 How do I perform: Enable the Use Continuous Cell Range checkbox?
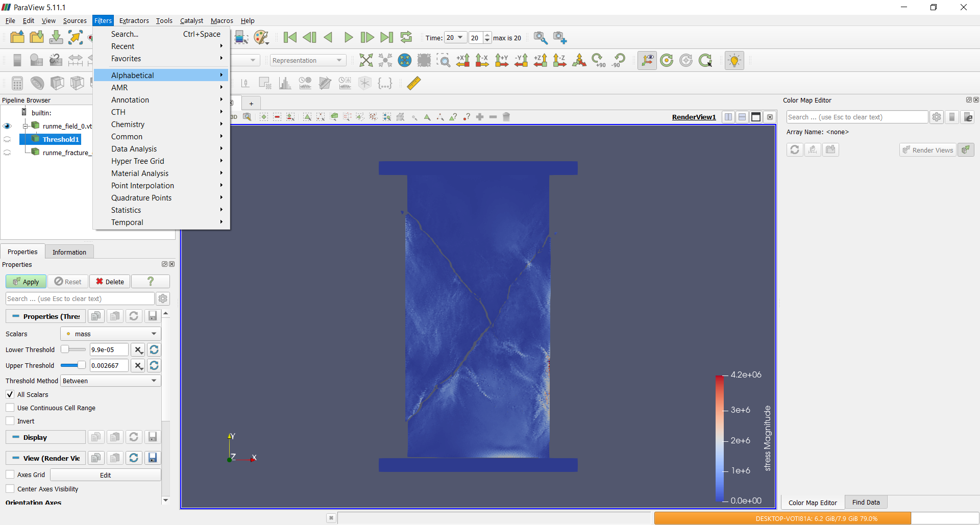[x=10, y=408]
